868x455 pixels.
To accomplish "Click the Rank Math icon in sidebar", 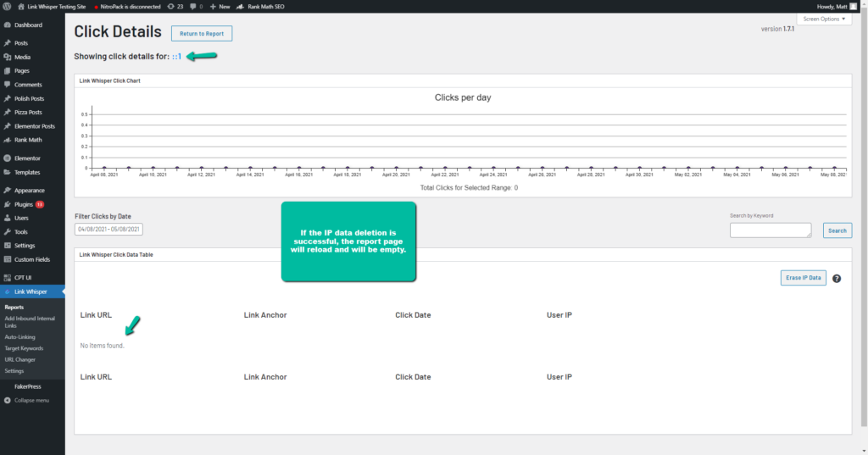I will click(x=7, y=140).
